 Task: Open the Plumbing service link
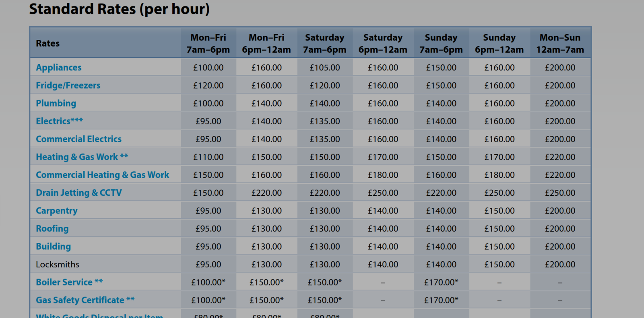[56, 103]
